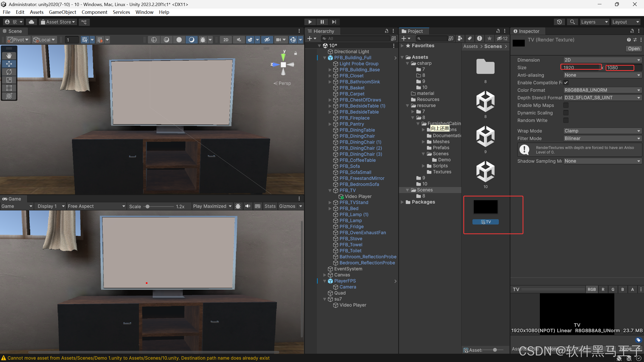
Task: Enable the Mip Maps checkbox
Action: click(566, 105)
